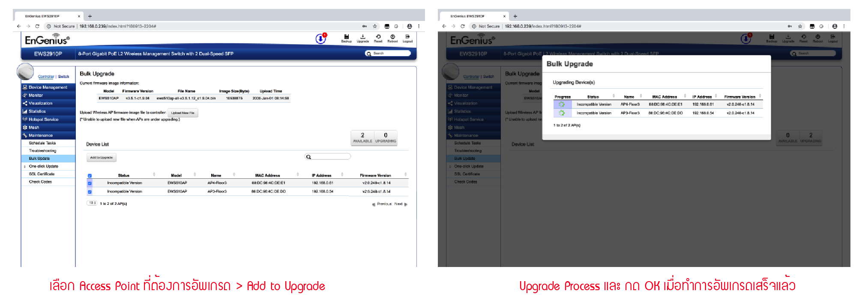Bookmark page with star icon, left window
The width and height of the screenshot is (868, 306).
click(375, 26)
